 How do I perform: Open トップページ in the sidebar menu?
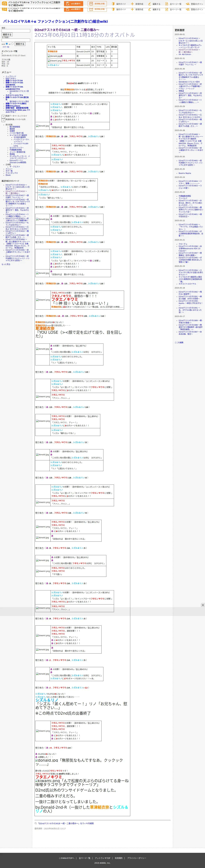click(11, 76)
